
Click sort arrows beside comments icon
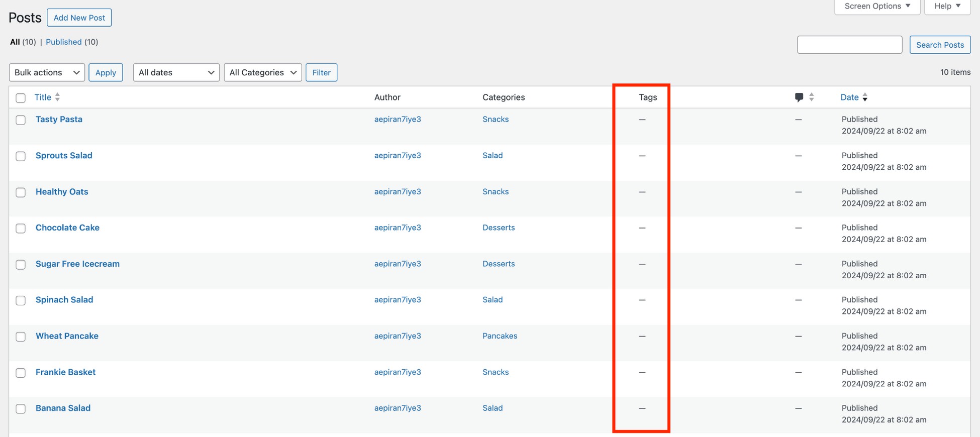tap(812, 97)
